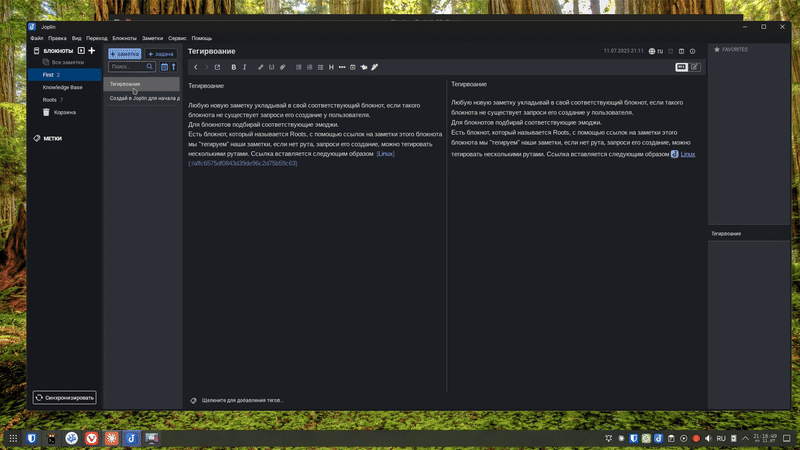This screenshot has height=450, width=800.
Task: Open the Vivaldi browser from the taskbar
Action: 91,438
